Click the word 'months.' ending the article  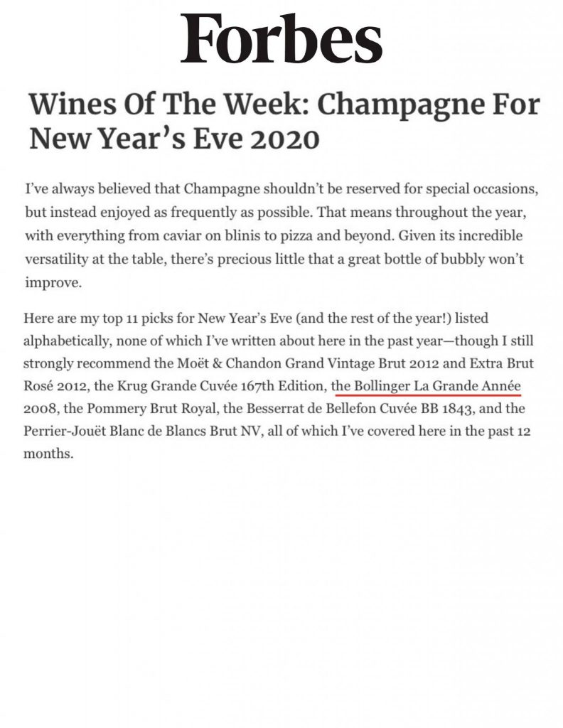[49, 454]
